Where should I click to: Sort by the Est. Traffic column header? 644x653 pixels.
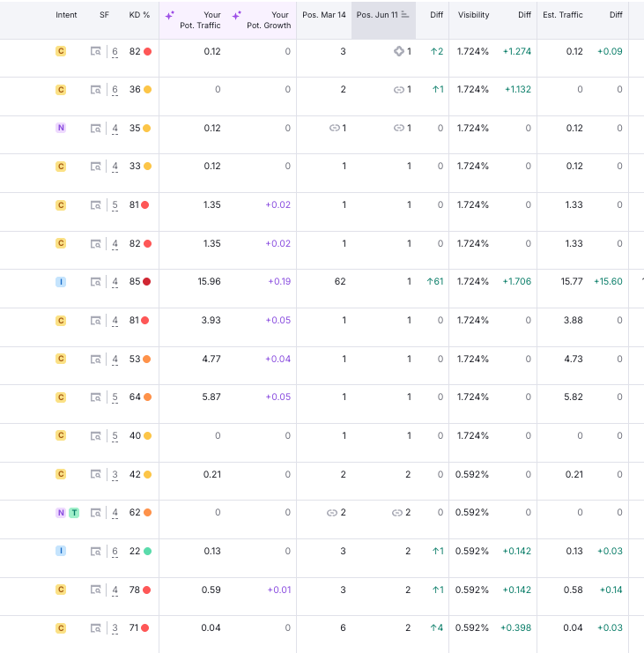tap(562, 15)
